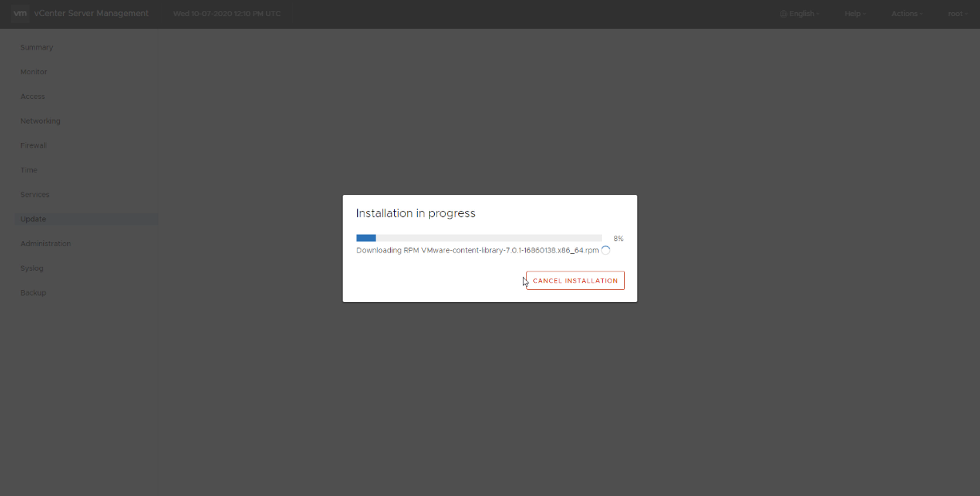Select Time in the left navigation
The height and width of the screenshot is (496, 980).
pos(29,170)
